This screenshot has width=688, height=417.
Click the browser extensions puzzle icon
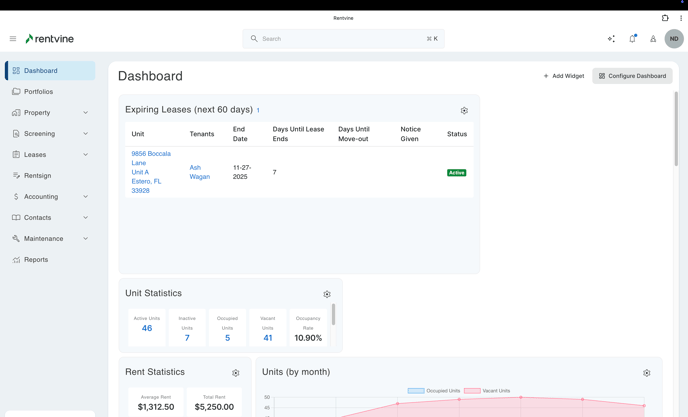tap(665, 18)
